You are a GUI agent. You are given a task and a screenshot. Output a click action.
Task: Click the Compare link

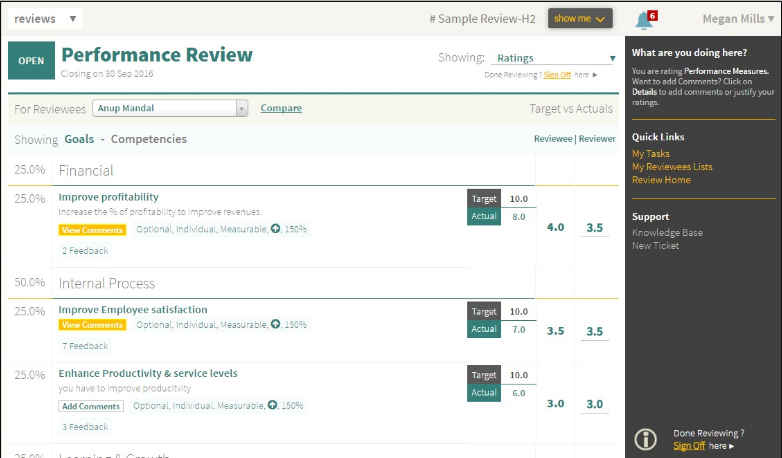click(x=281, y=108)
